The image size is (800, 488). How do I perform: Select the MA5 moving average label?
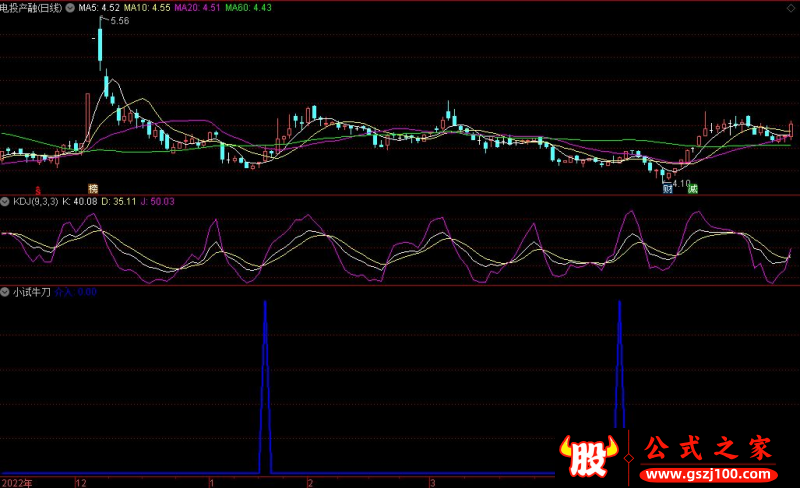(x=98, y=7)
